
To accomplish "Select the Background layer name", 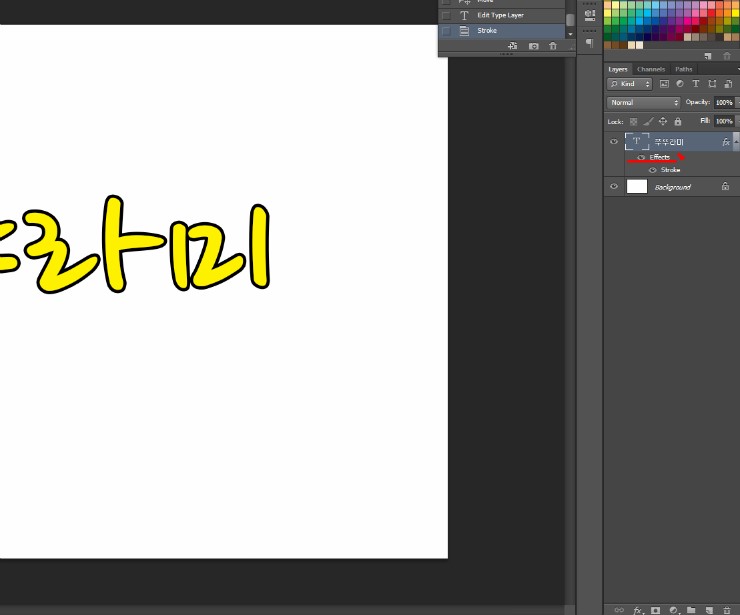I will (x=673, y=187).
